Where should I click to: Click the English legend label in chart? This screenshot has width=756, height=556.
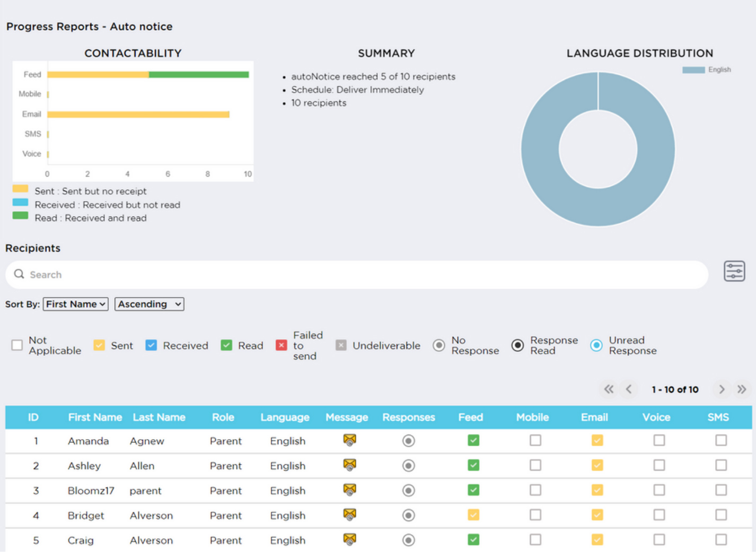click(x=719, y=69)
